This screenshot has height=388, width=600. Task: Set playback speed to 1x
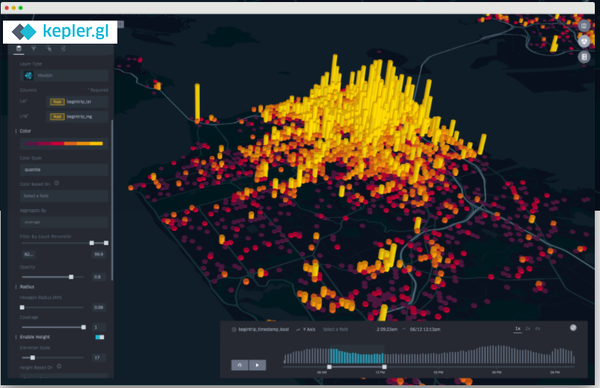pos(518,329)
